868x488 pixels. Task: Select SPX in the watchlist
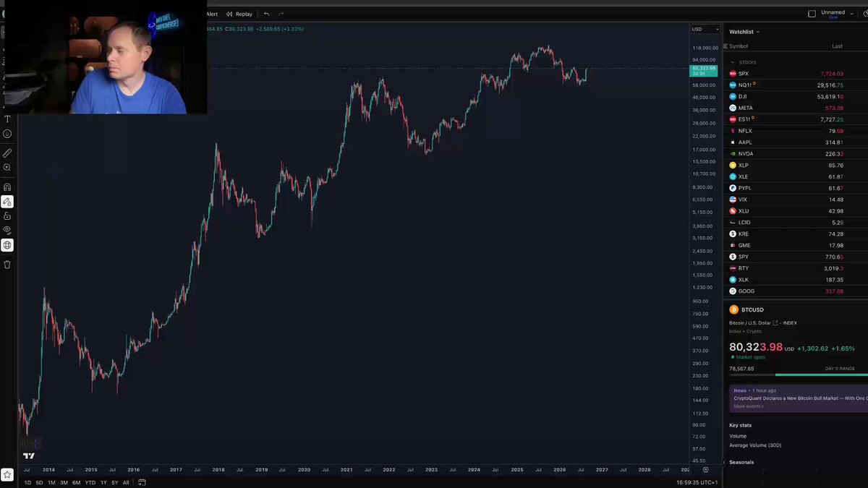coord(796,74)
